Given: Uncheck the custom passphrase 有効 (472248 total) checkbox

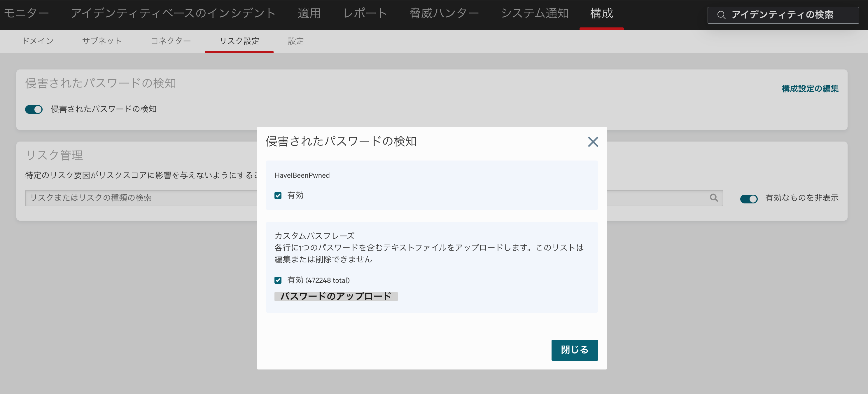Looking at the screenshot, I should point(278,280).
